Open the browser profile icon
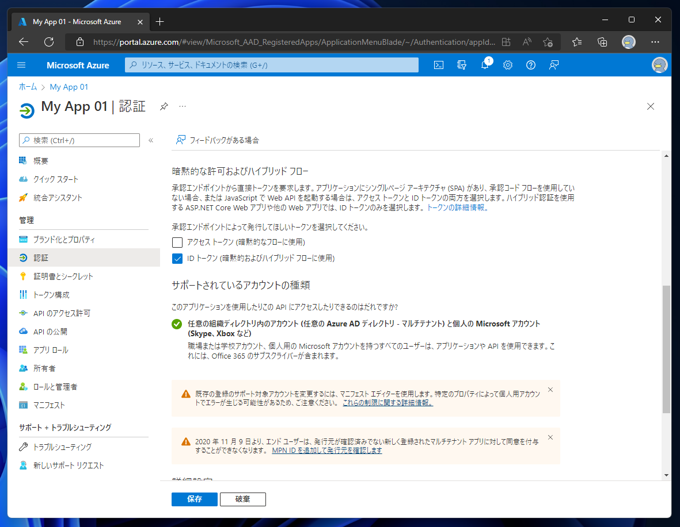Screen dimensions: 680x527 [628, 42]
